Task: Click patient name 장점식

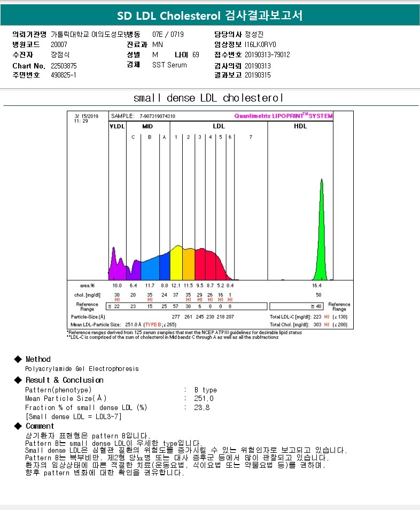Action: [60, 55]
